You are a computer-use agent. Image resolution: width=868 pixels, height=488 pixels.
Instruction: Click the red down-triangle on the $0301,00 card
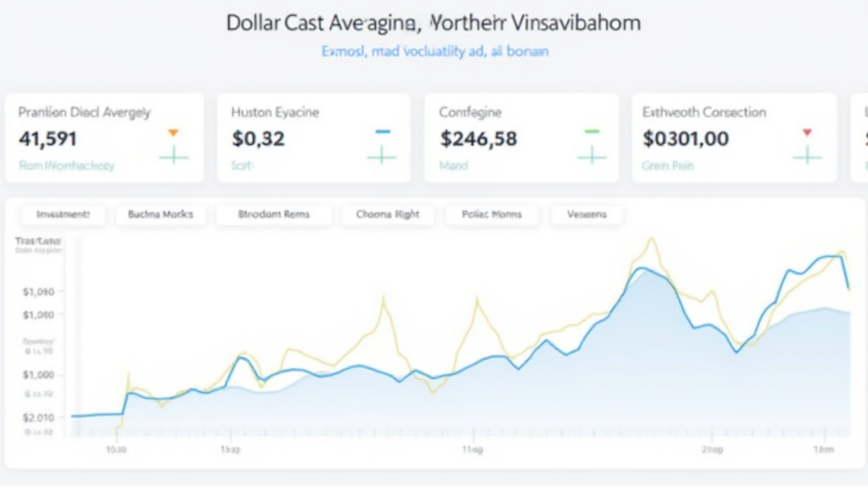(807, 132)
